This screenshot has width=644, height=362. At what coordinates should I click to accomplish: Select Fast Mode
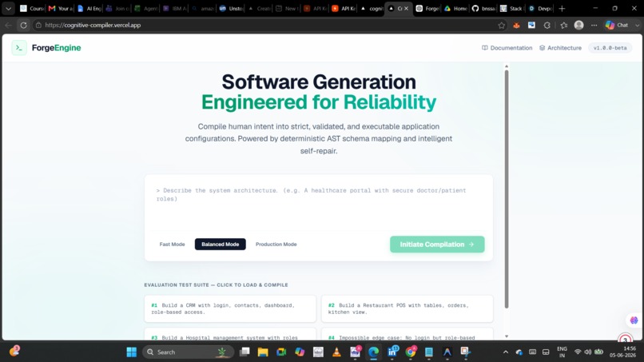click(x=172, y=244)
